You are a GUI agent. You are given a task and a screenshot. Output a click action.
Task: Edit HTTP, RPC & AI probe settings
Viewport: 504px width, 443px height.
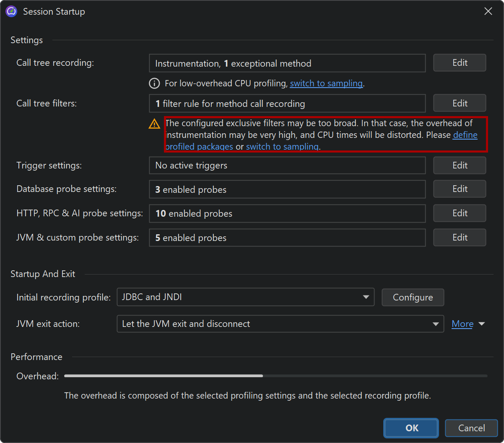tap(460, 213)
